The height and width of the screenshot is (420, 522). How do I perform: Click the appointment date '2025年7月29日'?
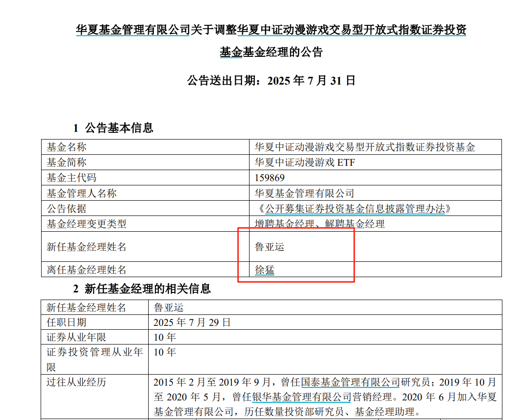pyautogui.click(x=192, y=322)
